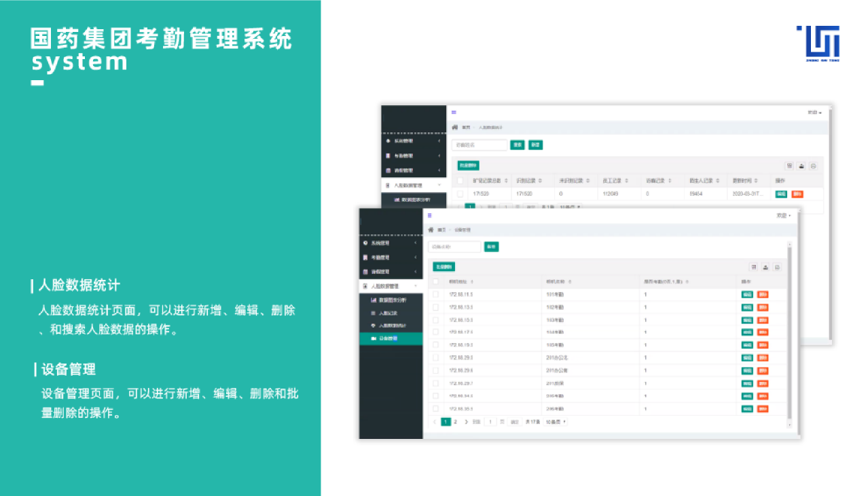Screen dimensions: 868x496
Task: Tick checkbox for 103考勤 device row
Action: pyautogui.click(x=435, y=319)
